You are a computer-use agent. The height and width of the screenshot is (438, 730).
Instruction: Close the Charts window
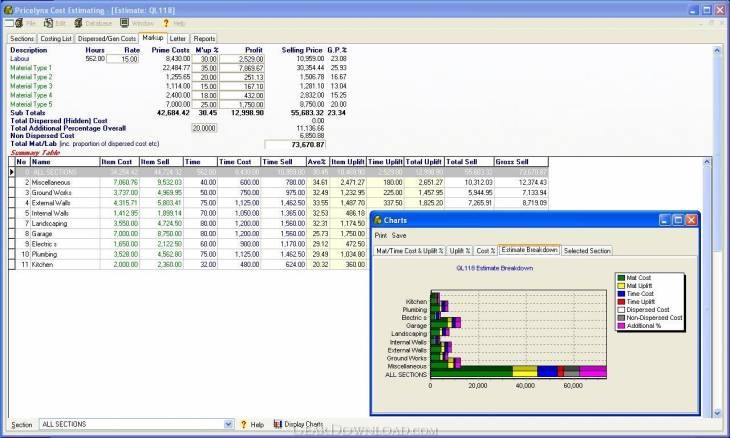pos(691,220)
